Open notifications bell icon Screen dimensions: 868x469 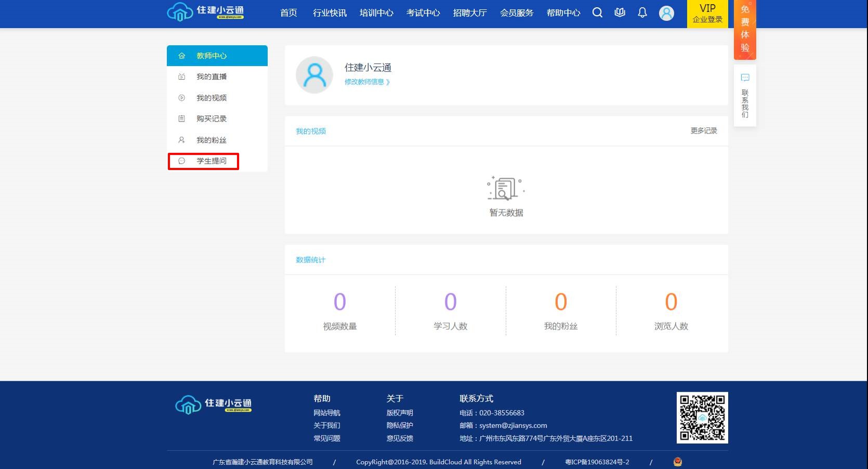[642, 13]
